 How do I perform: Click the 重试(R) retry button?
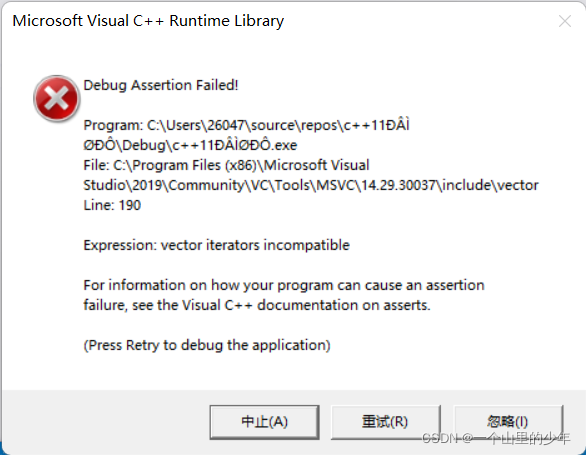[x=385, y=422]
